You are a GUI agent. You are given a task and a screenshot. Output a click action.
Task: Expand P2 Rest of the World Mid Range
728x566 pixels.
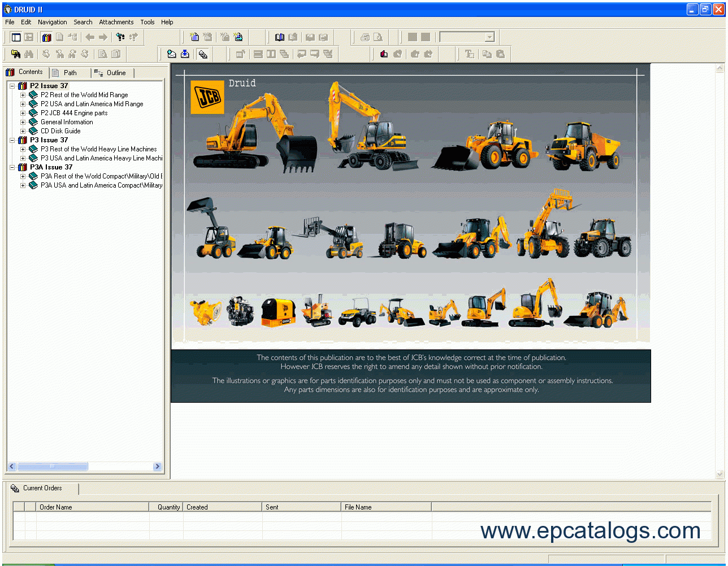click(x=23, y=95)
